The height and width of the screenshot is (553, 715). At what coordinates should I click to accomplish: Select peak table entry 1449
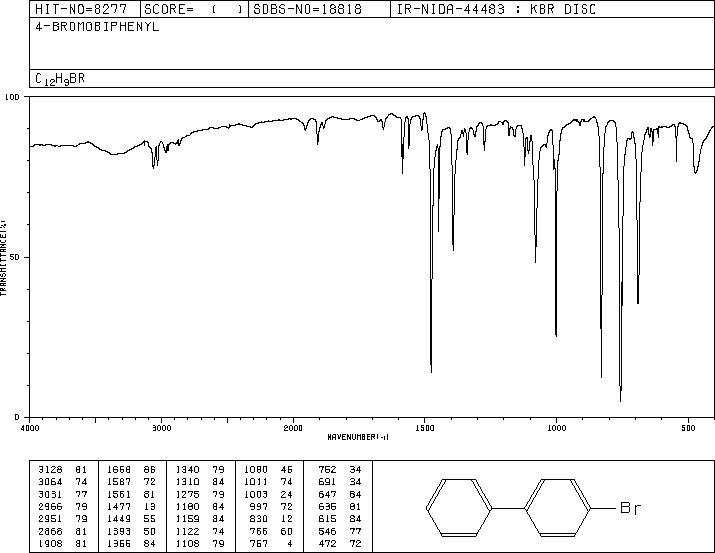click(x=119, y=519)
